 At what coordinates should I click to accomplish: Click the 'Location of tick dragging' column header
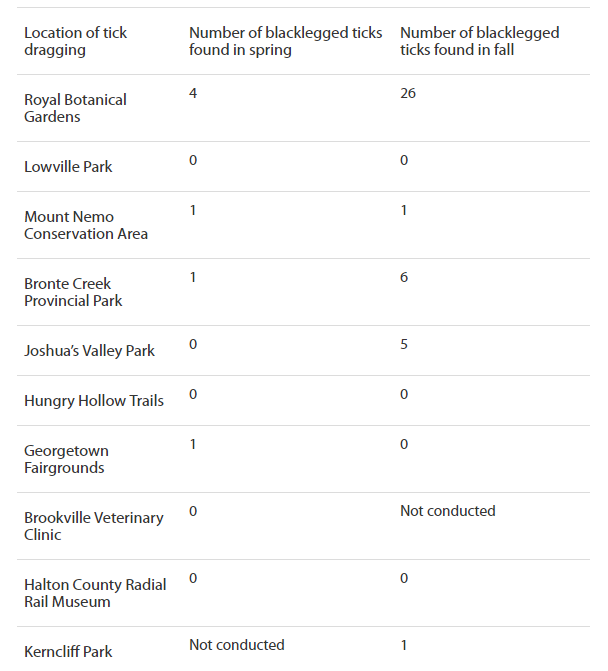[x=75, y=41]
